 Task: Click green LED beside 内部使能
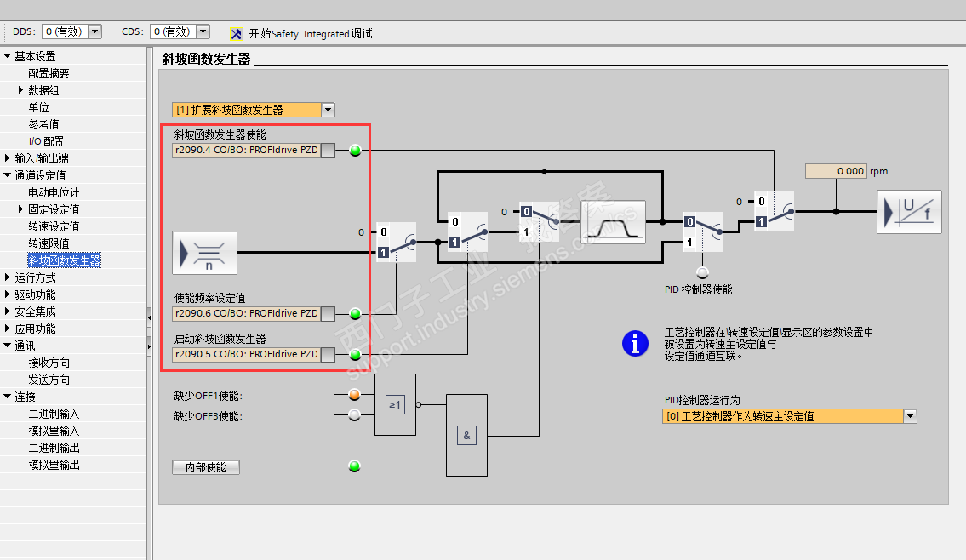tap(354, 466)
